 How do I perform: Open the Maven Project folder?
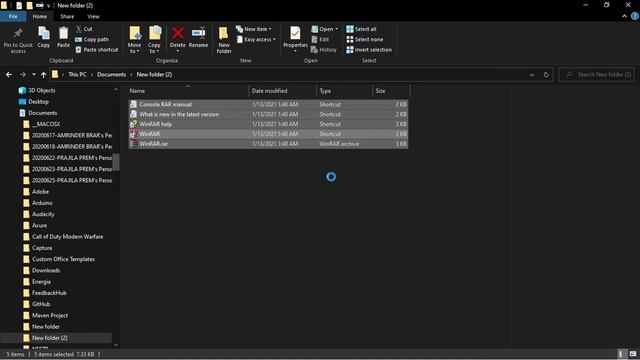50,315
